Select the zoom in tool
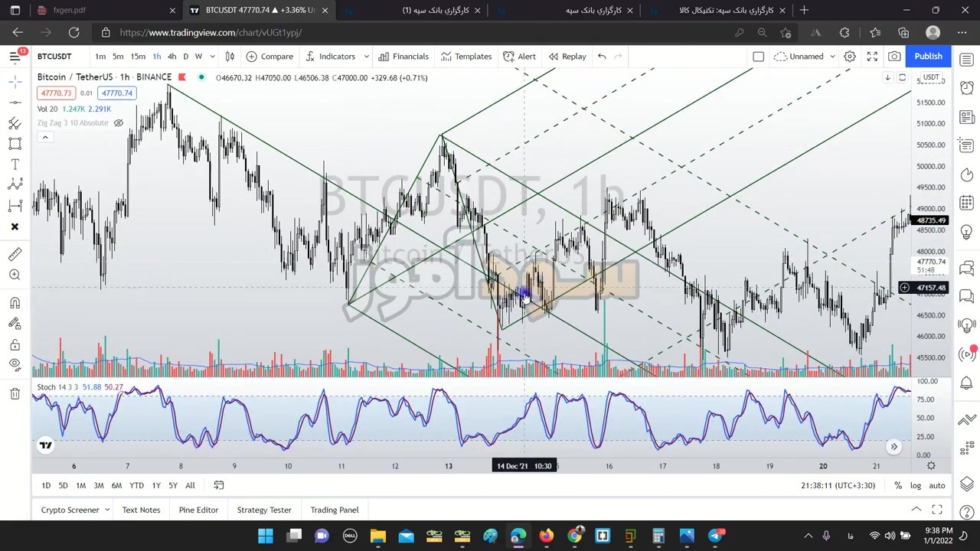 (x=15, y=275)
